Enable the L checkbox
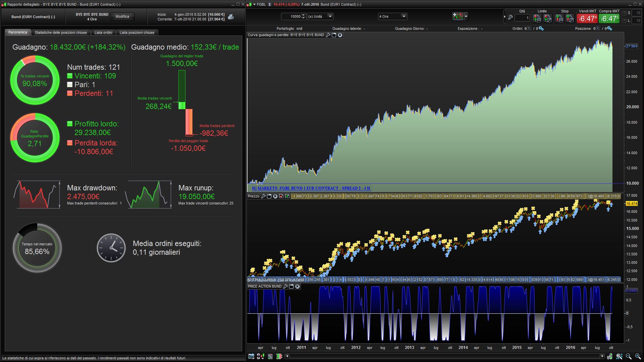Viewport: 644px width, 362px height. click(624, 21)
